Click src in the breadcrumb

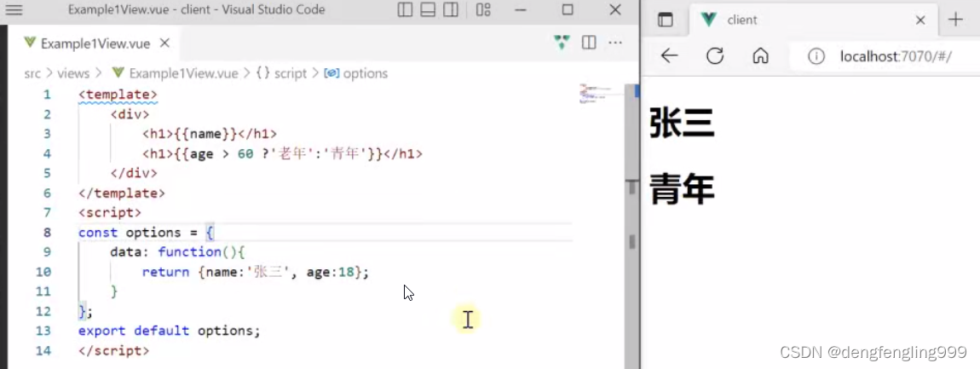32,73
